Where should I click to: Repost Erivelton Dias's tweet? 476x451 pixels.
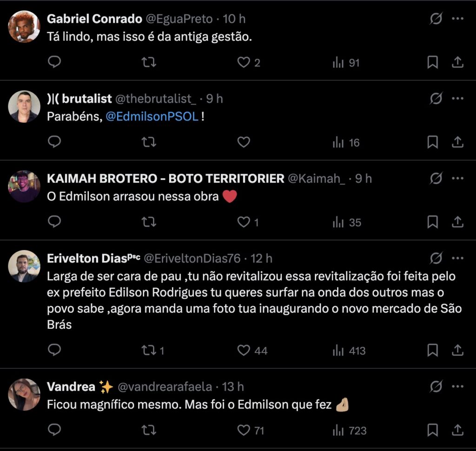pyautogui.click(x=149, y=350)
